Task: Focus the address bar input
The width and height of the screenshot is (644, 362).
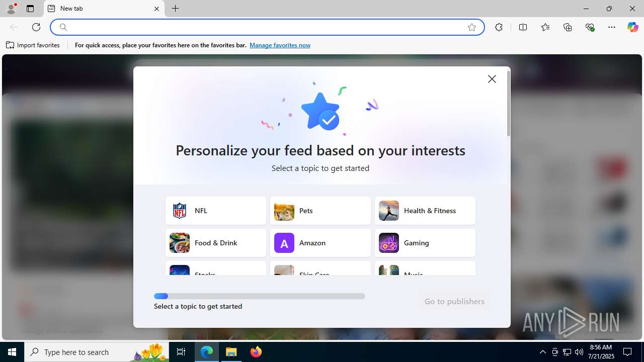Action: pyautogui.click(x=267, y=27)
